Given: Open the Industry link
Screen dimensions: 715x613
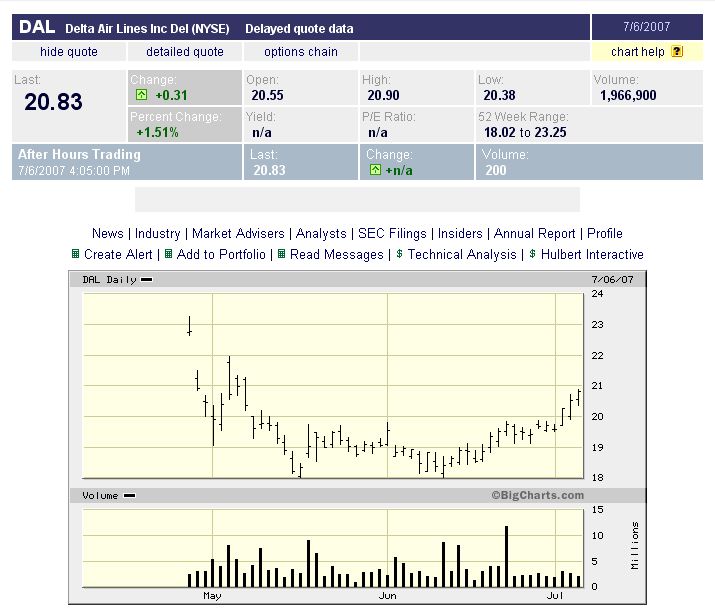Looking at the screenshot, I should (x=158, y=234).
